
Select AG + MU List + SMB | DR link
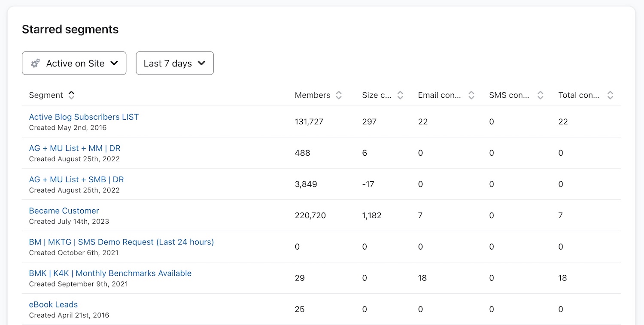[76, 180]
